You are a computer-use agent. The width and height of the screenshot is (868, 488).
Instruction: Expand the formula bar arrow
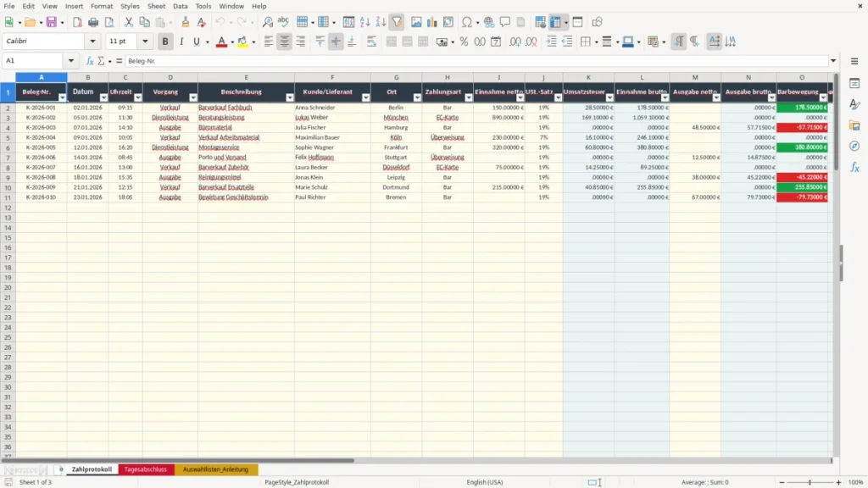click(833, 61)
